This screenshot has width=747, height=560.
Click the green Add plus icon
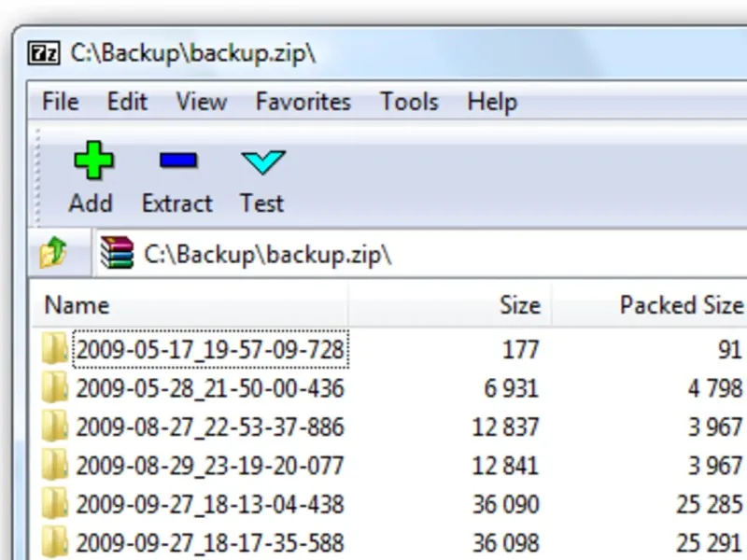92,161
